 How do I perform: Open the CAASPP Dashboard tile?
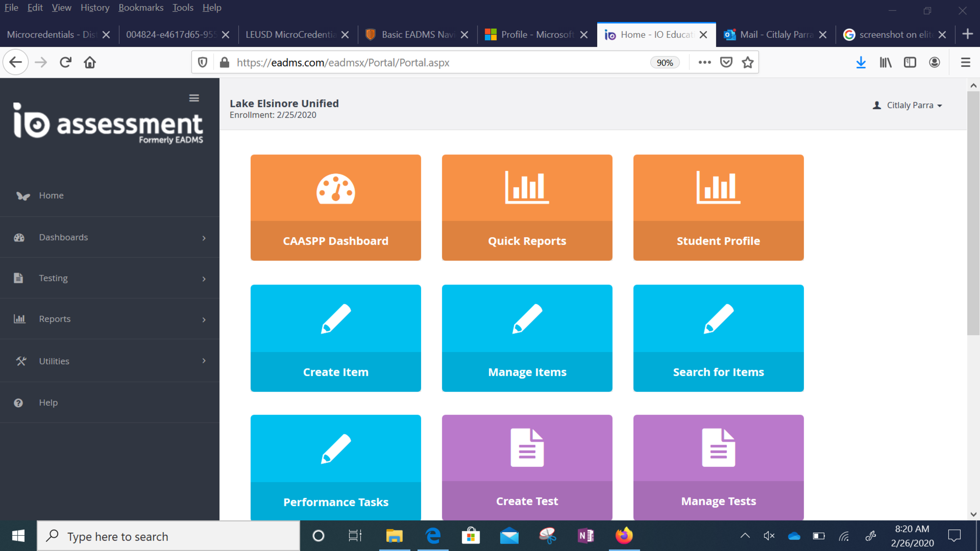coord(335,207)
